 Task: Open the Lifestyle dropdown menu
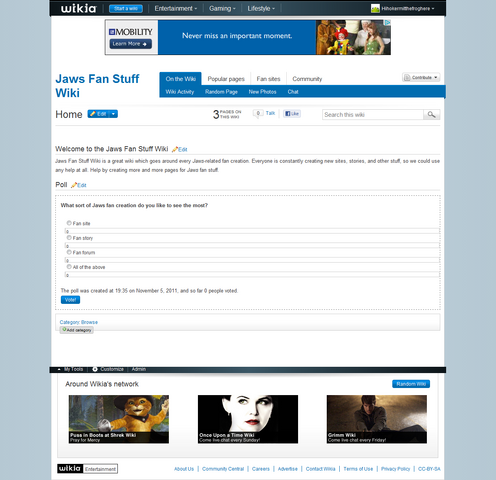coord(261,9)
